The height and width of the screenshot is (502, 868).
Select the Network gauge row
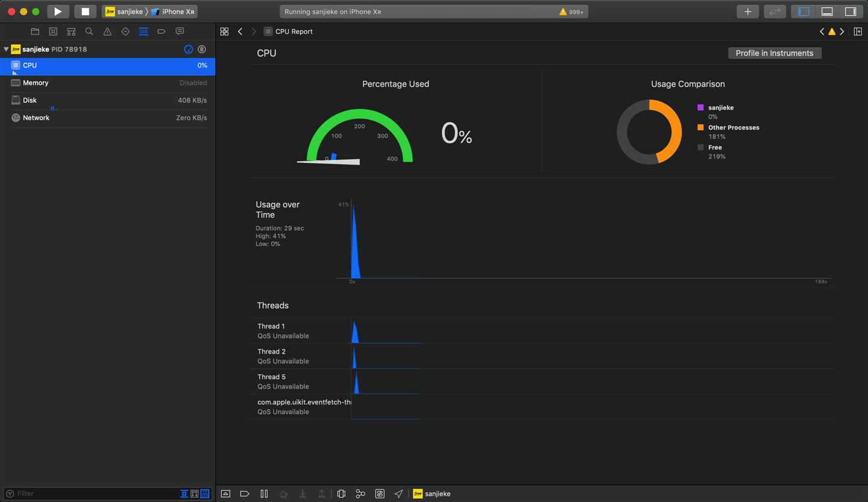pos(107,118)
